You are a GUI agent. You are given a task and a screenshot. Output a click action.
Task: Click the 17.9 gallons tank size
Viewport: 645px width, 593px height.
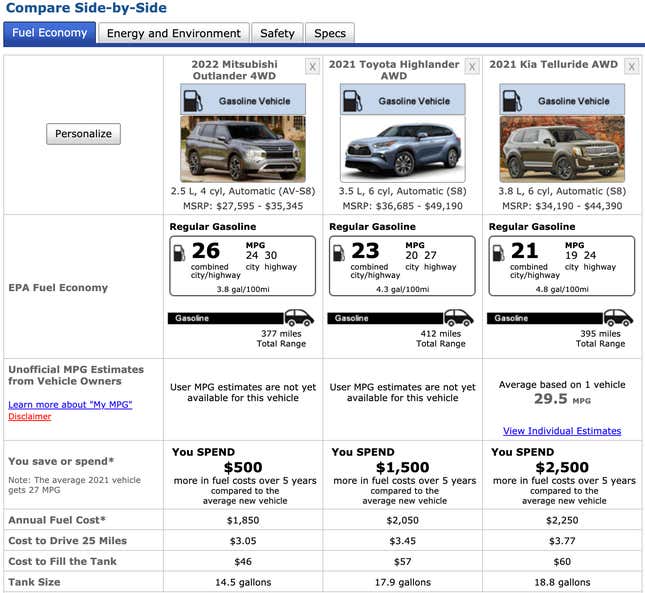pyautogui.click(x=403, y=582)
